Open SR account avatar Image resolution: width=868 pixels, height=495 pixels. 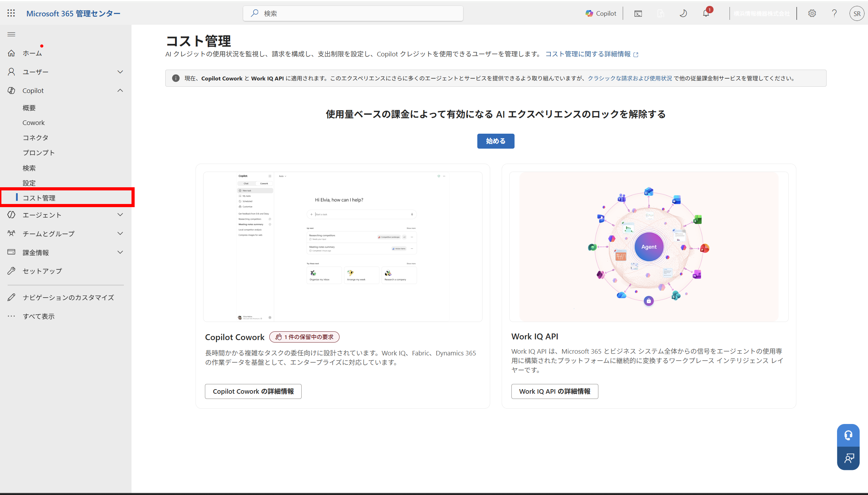pyautogui.click(x=857, y=14)
